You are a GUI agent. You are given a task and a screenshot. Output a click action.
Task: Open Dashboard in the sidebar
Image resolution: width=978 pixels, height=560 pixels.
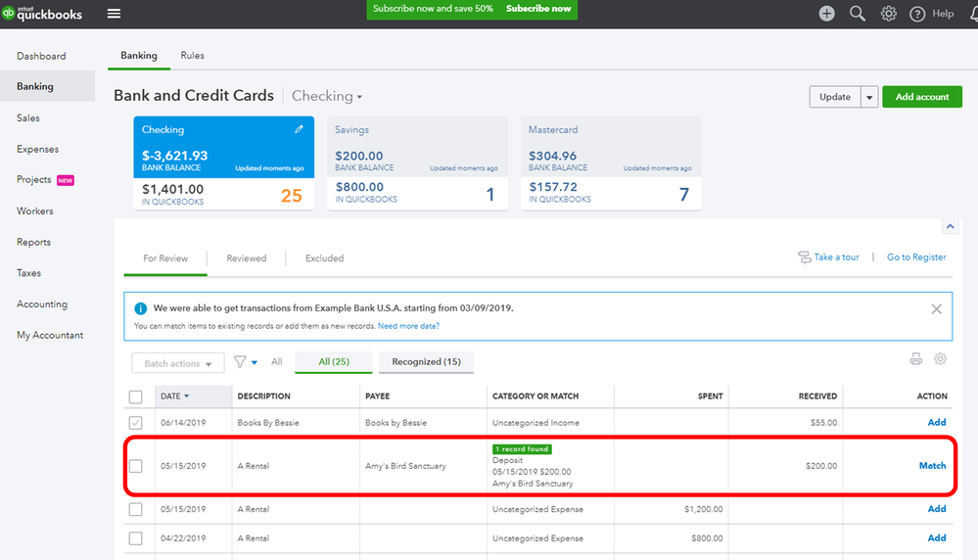(x=41, y=56)
